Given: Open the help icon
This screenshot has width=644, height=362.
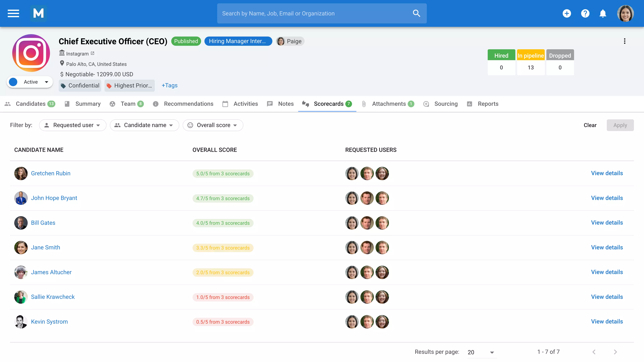Looking at the screenshot, I should 585,13.
